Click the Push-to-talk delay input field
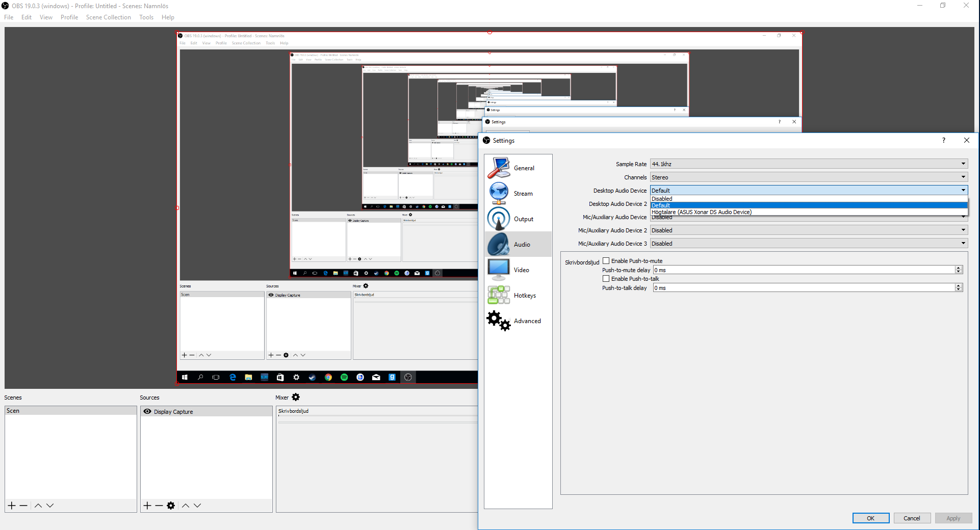 tap(804, 288)
